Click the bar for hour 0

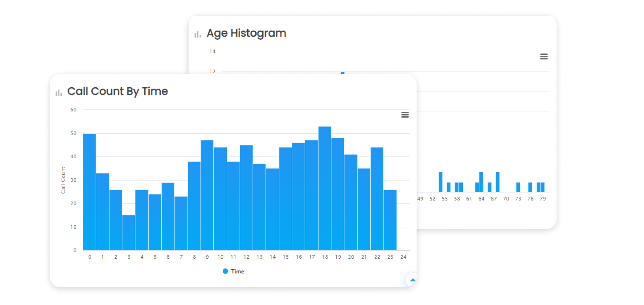point(90,191)
